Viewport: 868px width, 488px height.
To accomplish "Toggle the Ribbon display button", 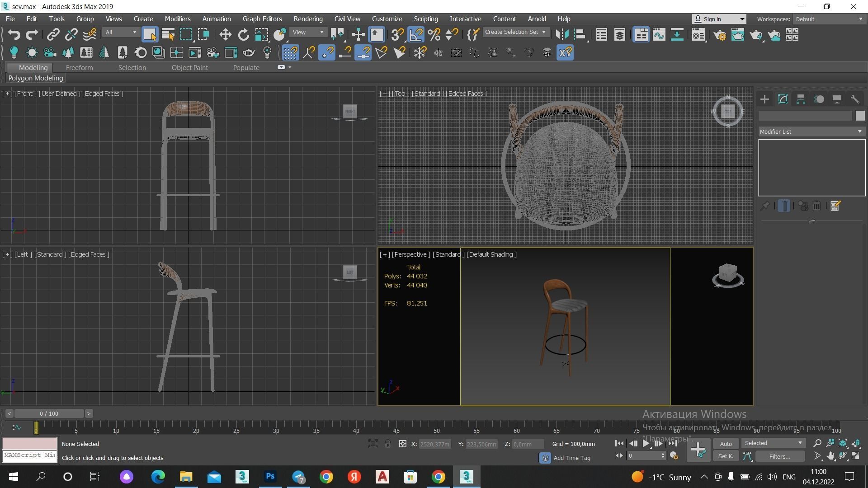I will (x=641, y=35).
